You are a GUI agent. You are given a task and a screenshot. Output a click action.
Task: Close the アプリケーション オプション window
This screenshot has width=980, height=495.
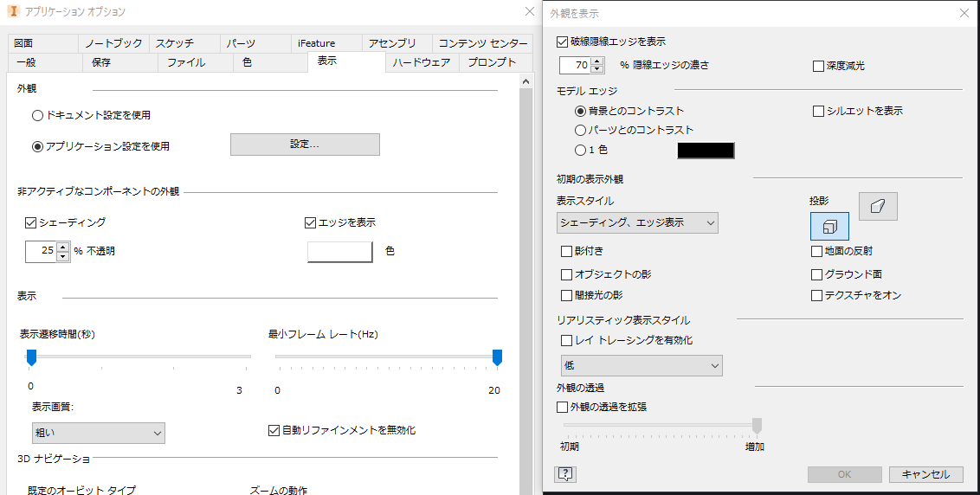pos(529,11)
